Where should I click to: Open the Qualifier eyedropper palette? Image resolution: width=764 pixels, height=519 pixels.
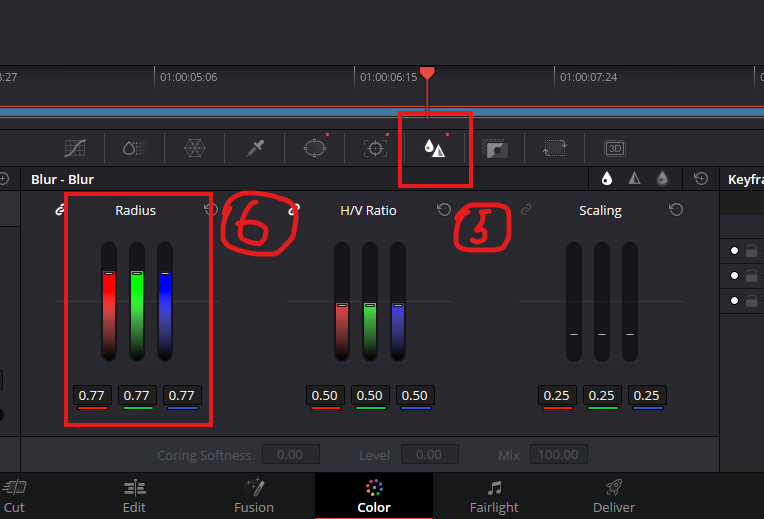(255, 148)
